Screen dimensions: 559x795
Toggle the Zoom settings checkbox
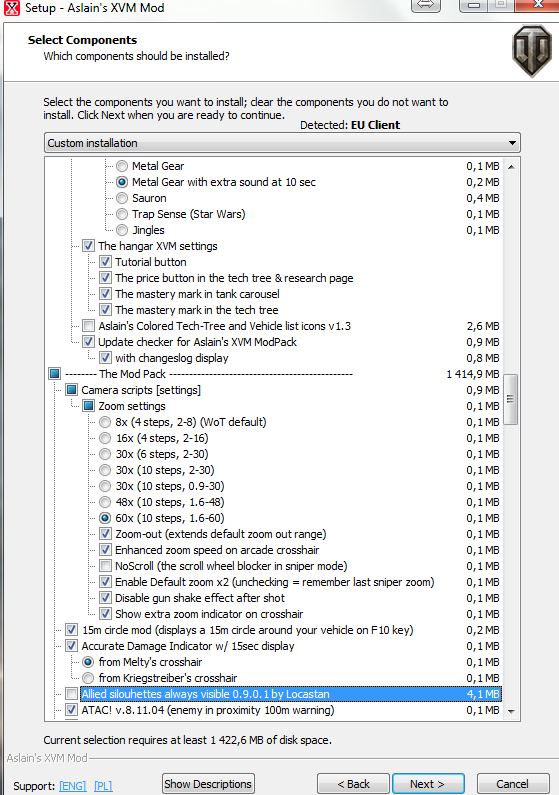click(88, 406)
